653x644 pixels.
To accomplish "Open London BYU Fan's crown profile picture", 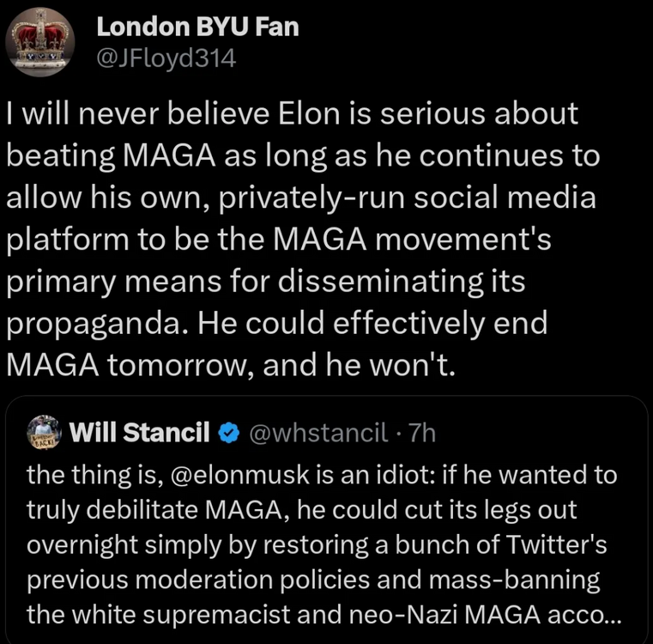I will coord(39,41).
